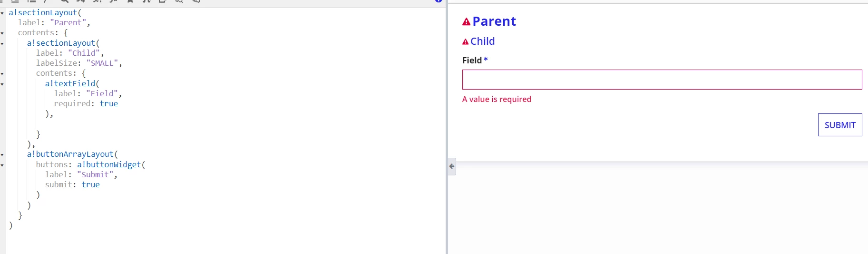This screenshot has height=254, width=868.
Task: Place cursor on the required: true value
Action: pyautogui.click(x=108, y=103)
